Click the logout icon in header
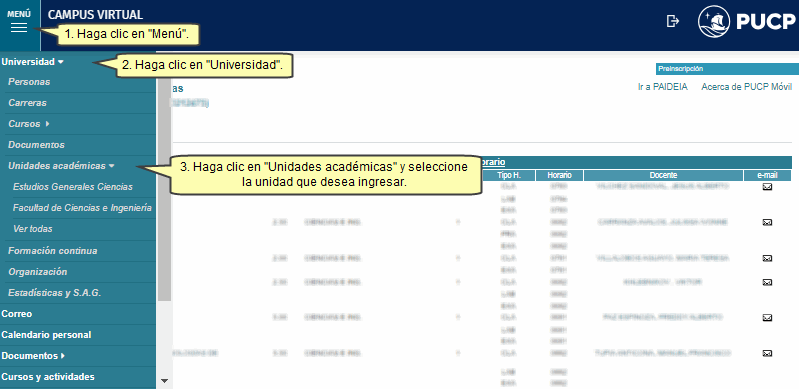Viewport: 799px width, 389px height. [673, 21]
